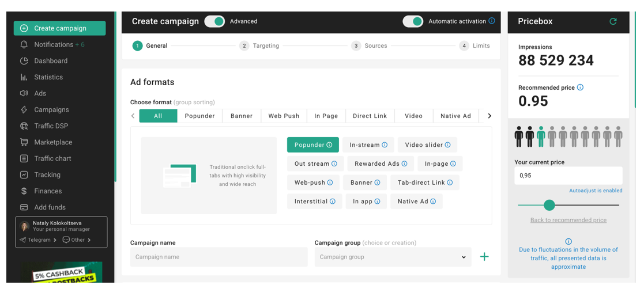The image size is (644, 289).
Task: Click green plus to add campaign group
Action: [x=484, y=257]
